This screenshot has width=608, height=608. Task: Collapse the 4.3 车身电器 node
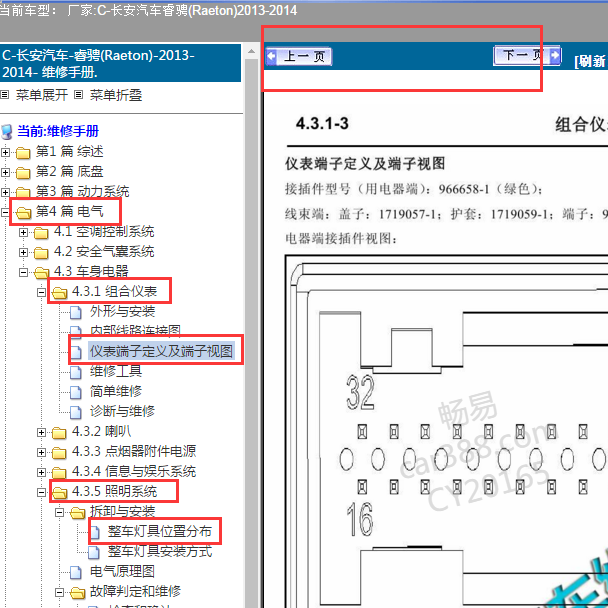click(x=23, y=272)
